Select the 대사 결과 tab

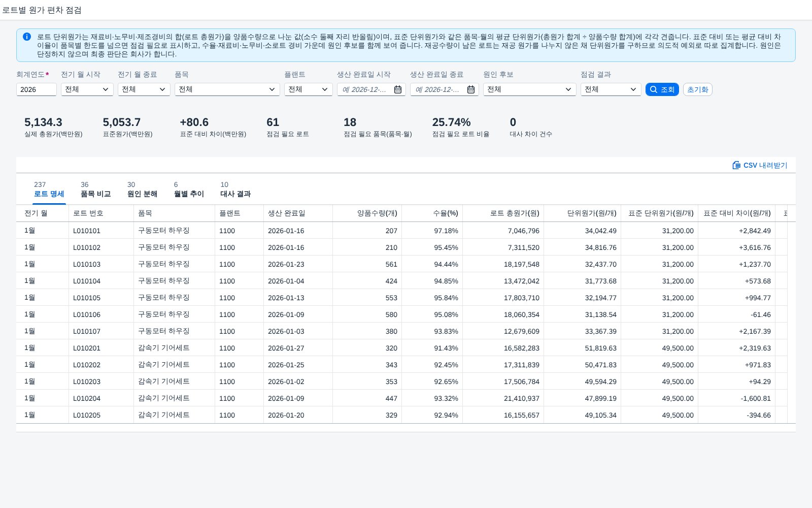coord(235,189)
